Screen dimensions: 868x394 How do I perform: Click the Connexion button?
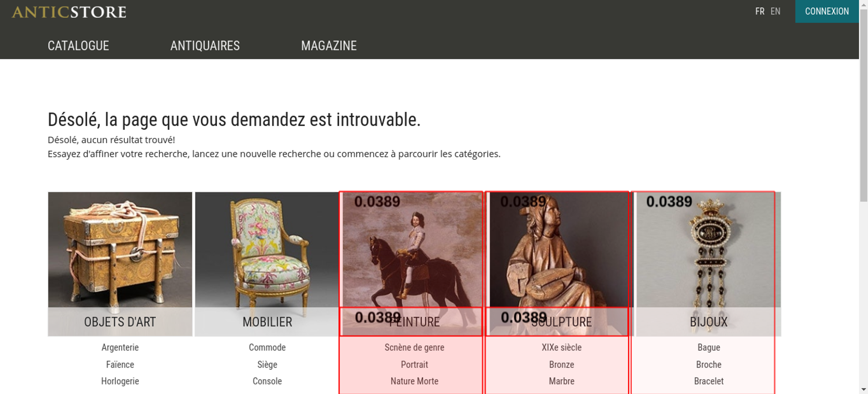pos(827,11)
